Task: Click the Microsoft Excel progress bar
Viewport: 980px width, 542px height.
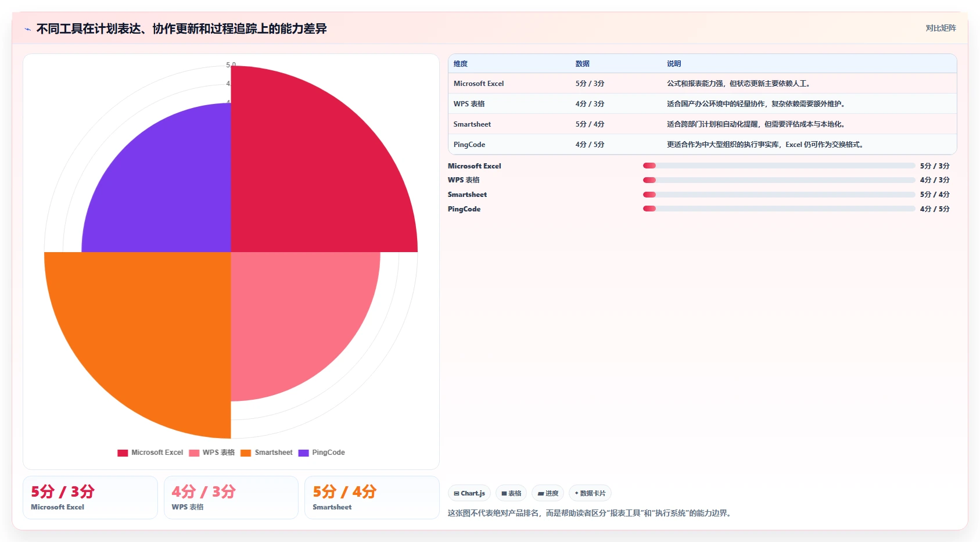Action: click(x=779, y=166)
